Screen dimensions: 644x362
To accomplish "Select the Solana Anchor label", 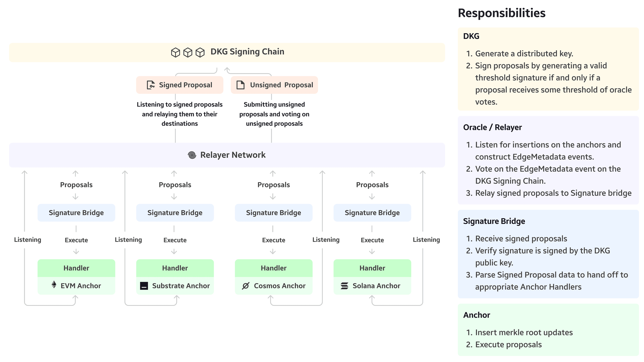I will pos(377,286).
